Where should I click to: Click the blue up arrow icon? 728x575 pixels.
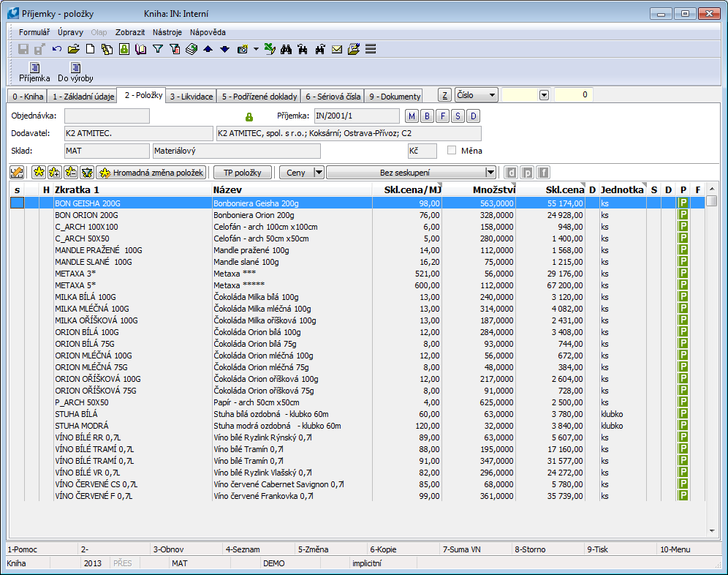click(208, 50)
